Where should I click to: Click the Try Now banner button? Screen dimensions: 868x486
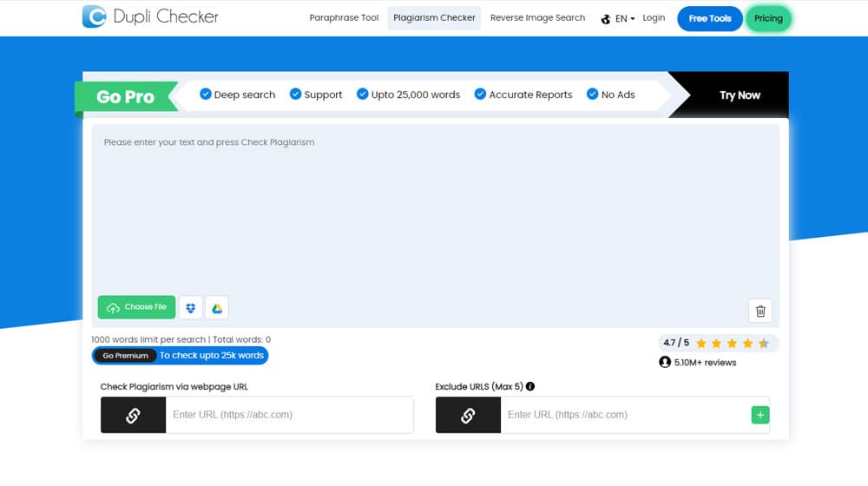[x=740, y=95]
